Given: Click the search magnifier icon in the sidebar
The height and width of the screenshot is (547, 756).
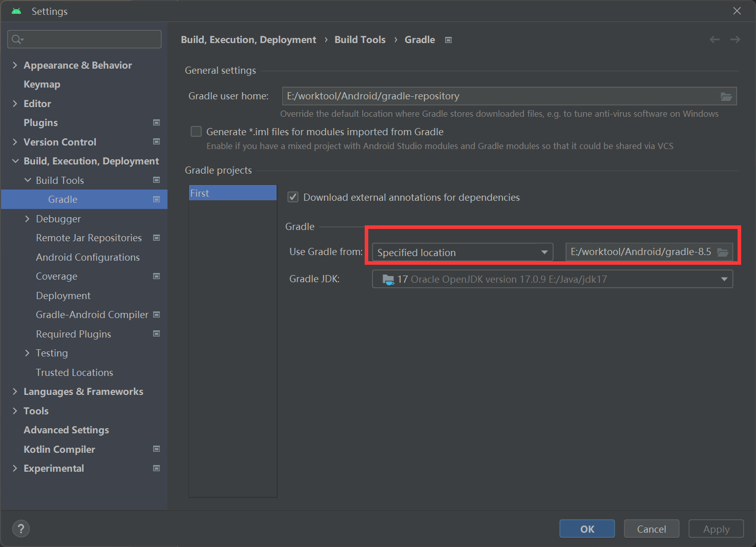Looking at the screenshot, I should click(x=16, y=39).
